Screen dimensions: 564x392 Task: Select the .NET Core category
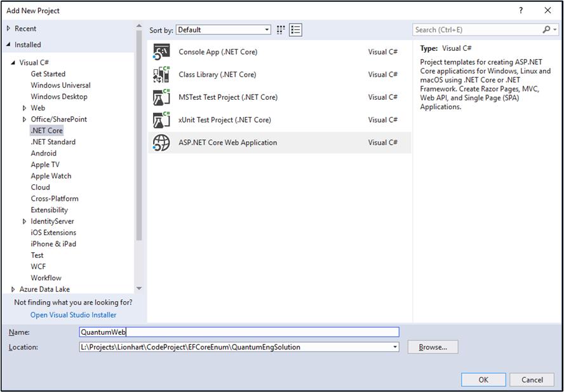[47, 131]
